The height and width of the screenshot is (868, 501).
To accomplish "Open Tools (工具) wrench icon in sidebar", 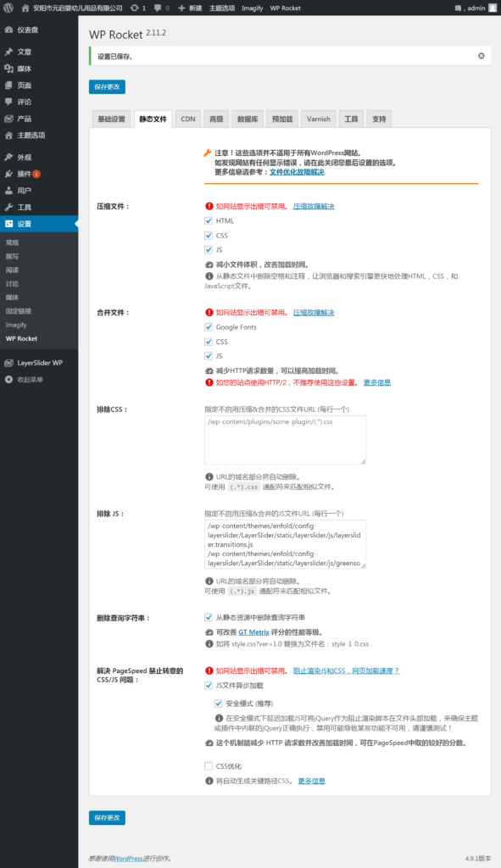I will [x=8, y=207].
